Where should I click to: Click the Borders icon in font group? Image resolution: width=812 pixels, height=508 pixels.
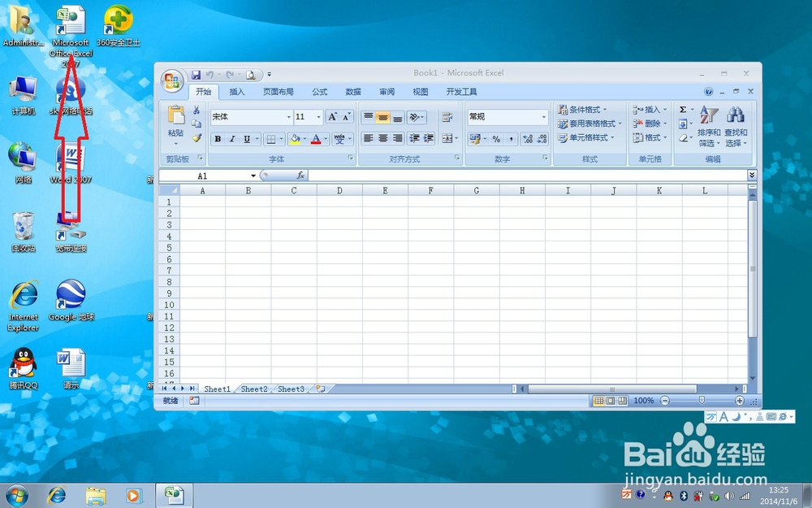tap(270, 138)
